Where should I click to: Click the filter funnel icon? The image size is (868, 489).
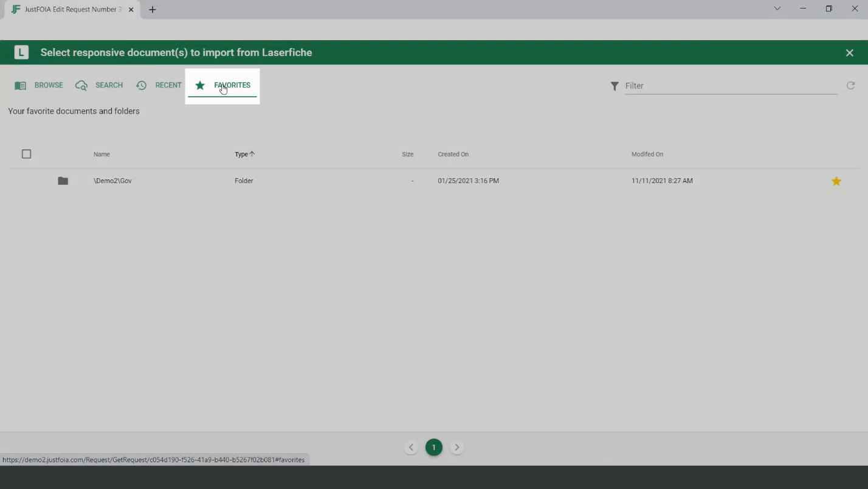[615, 86]
